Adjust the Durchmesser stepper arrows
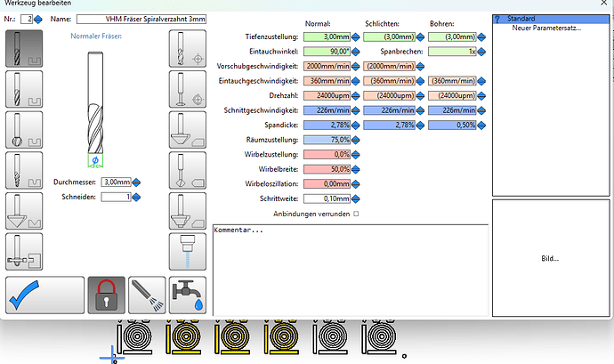The image size is (614, 364). [x=136, y=182]
